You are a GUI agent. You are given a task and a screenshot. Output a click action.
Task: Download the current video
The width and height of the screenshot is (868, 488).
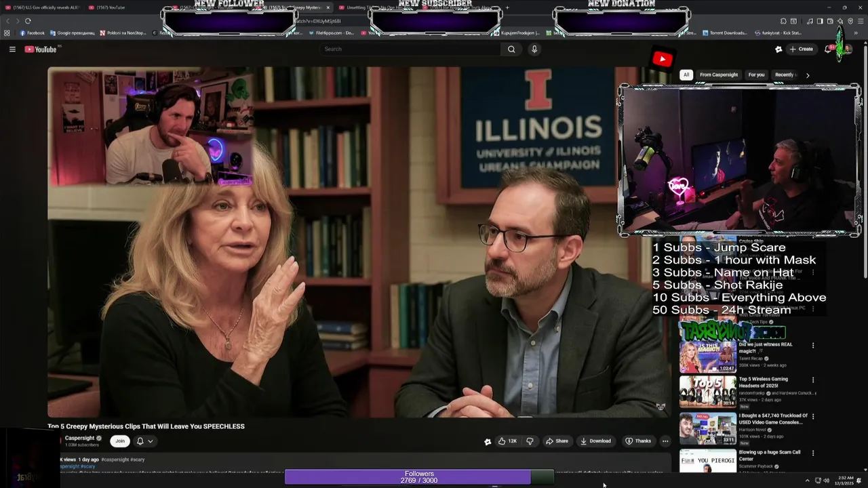(x=595, y=441)
